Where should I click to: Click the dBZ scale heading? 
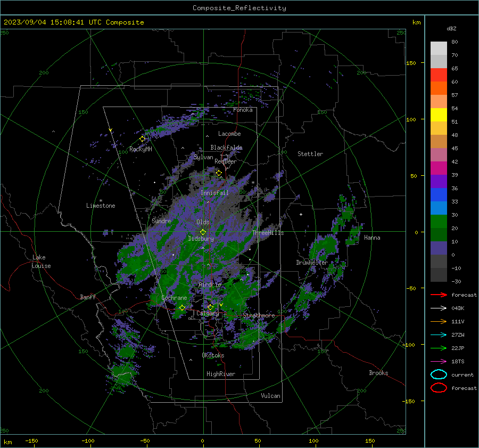tap(451, 28)
